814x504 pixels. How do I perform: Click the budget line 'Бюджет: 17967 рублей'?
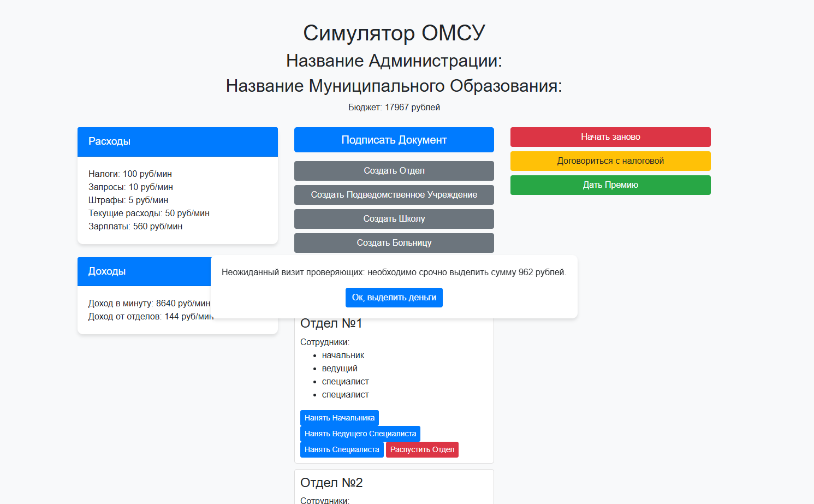tap(394, 107)
